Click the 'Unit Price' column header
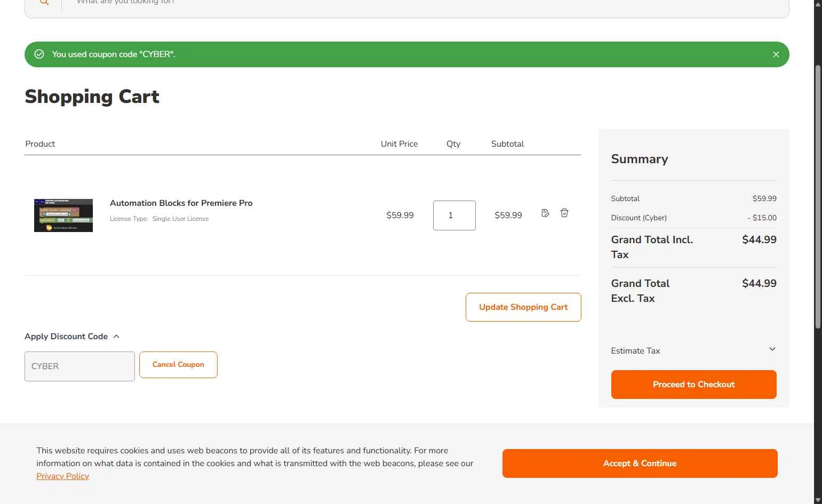 tap(399, 144)
